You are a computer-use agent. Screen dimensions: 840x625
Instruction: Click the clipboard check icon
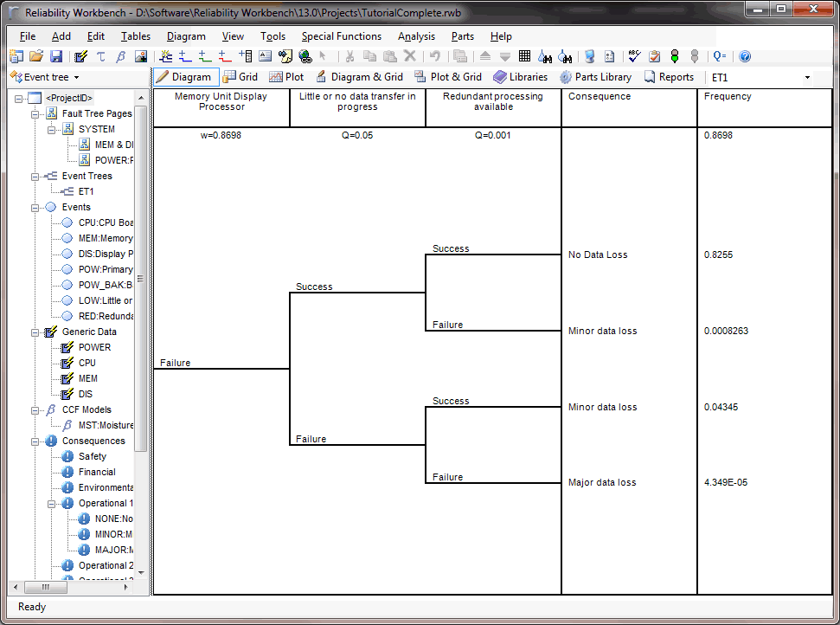coord(655,56)
